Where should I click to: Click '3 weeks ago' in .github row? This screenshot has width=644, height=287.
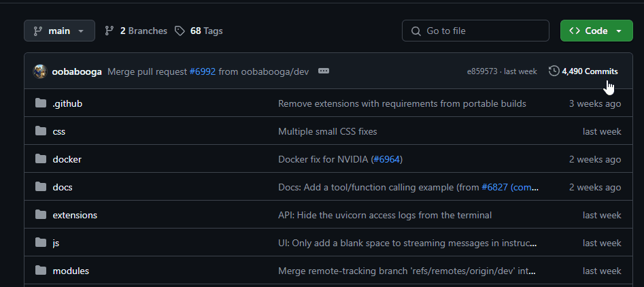coord(595,103)
